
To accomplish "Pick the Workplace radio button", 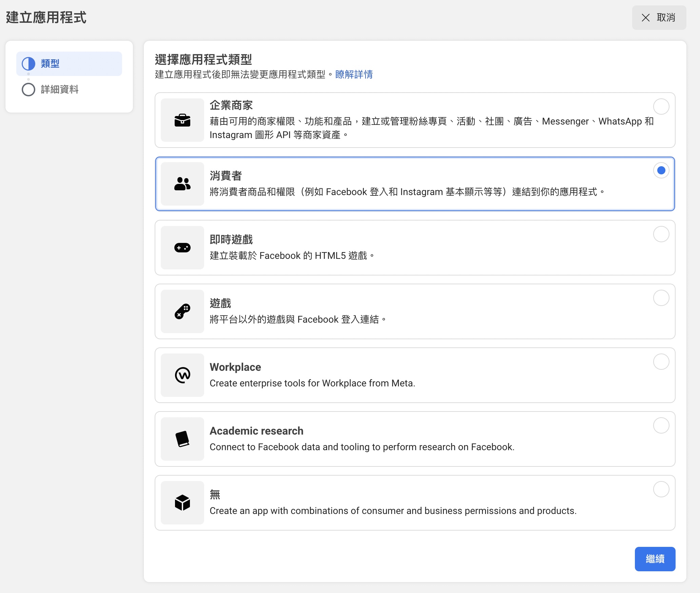I will tap(661, 362).
